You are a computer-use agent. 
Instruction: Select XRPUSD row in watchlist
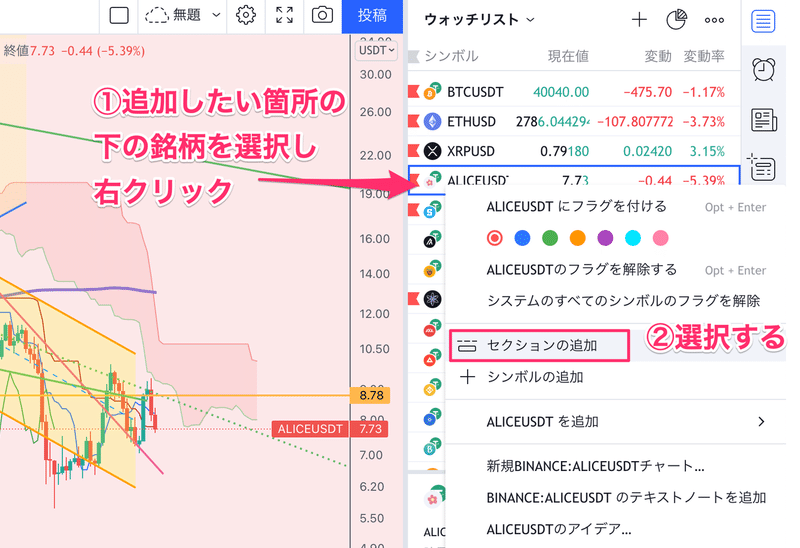tap(574, 151)
